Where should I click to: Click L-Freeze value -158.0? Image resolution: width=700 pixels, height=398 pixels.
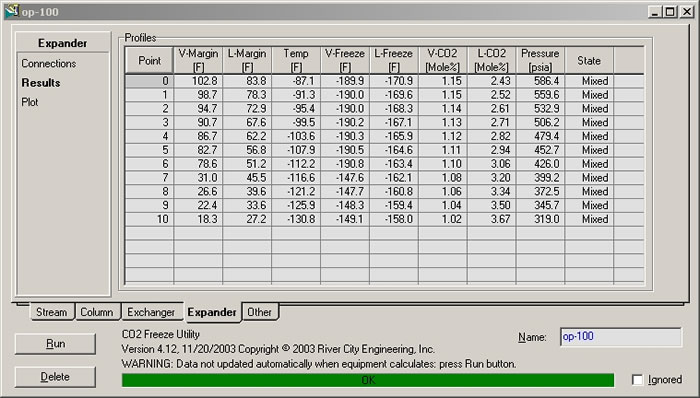point(394,219)
